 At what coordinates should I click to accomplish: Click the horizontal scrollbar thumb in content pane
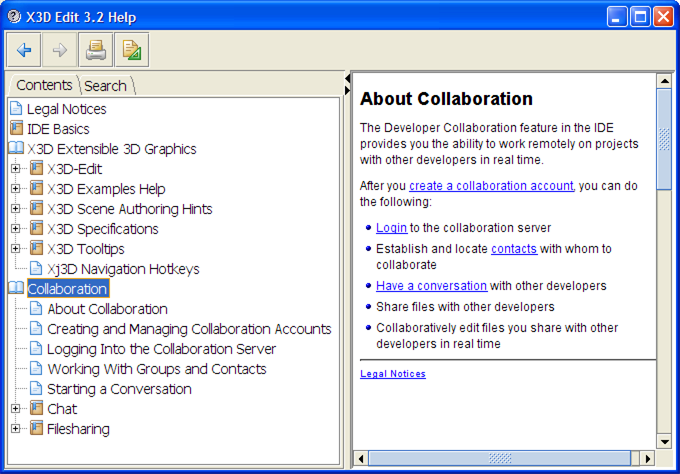(499, 458)
